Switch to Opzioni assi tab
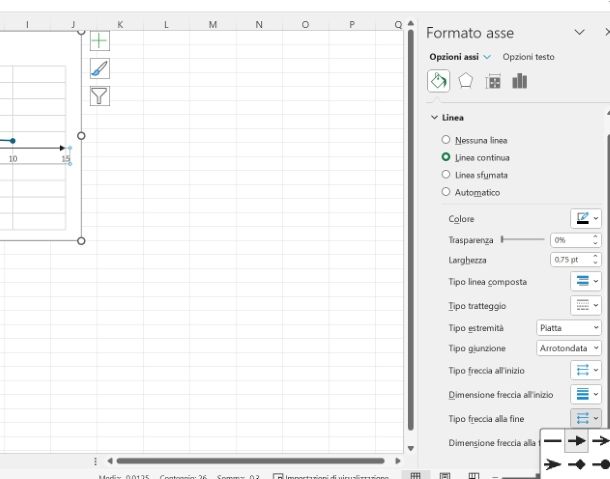 [454, 57]
